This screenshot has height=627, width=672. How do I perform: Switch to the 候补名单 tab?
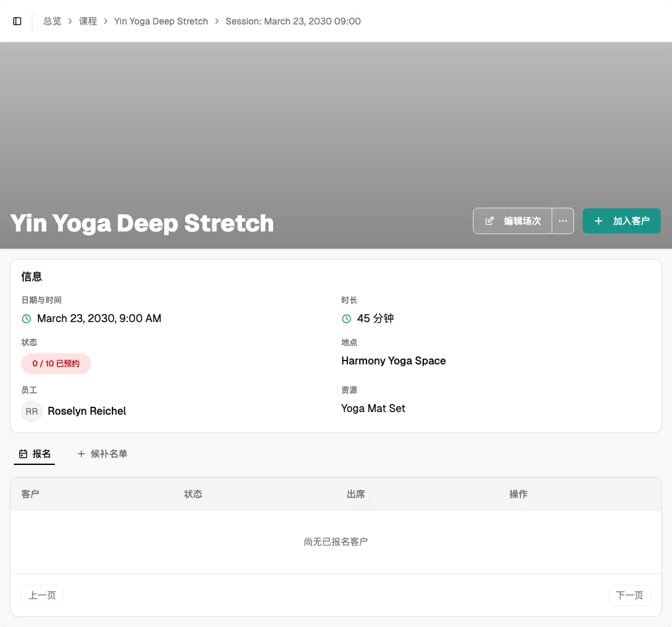pyautogui.click(x=103, y=454)
